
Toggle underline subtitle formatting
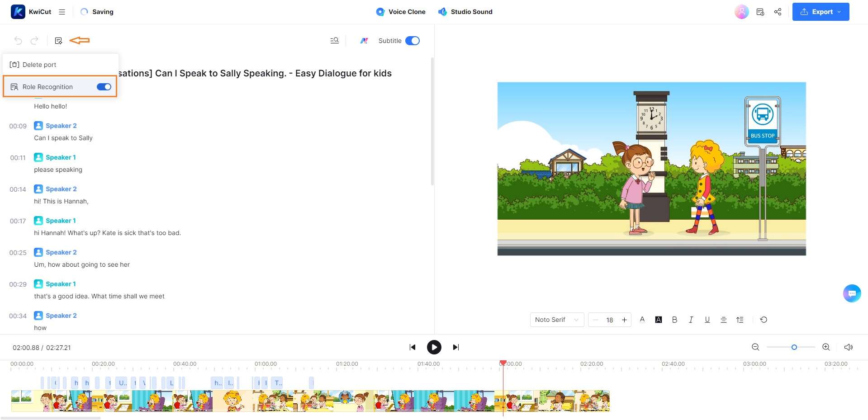click(707, 320)
